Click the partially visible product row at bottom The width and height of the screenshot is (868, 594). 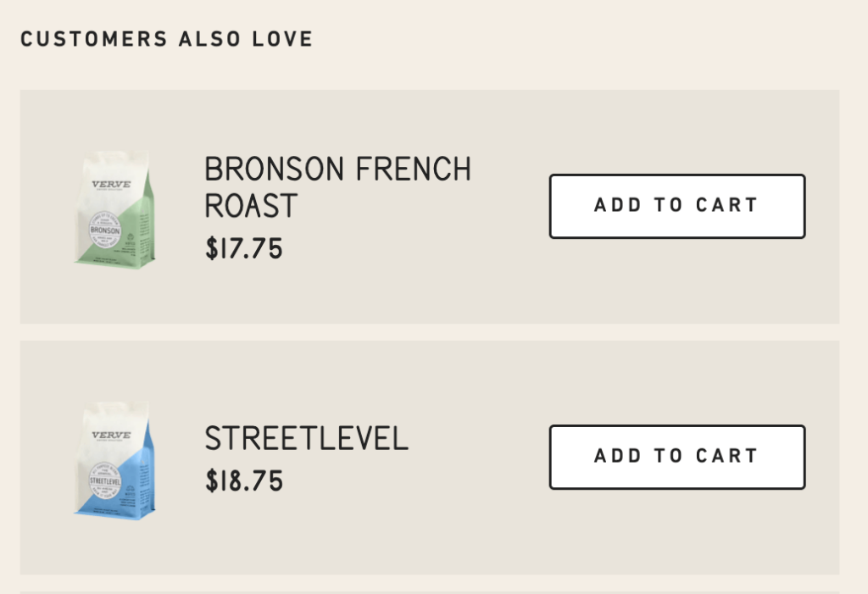point(434,591)
